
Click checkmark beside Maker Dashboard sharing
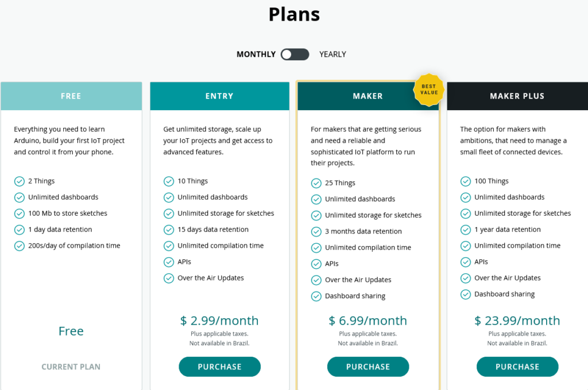pos(316,297)
